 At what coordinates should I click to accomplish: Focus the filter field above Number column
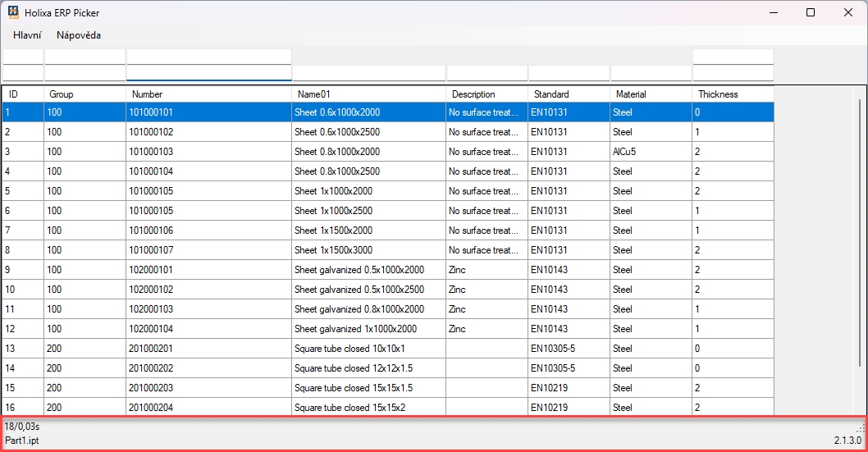click(x=208, y=72)
